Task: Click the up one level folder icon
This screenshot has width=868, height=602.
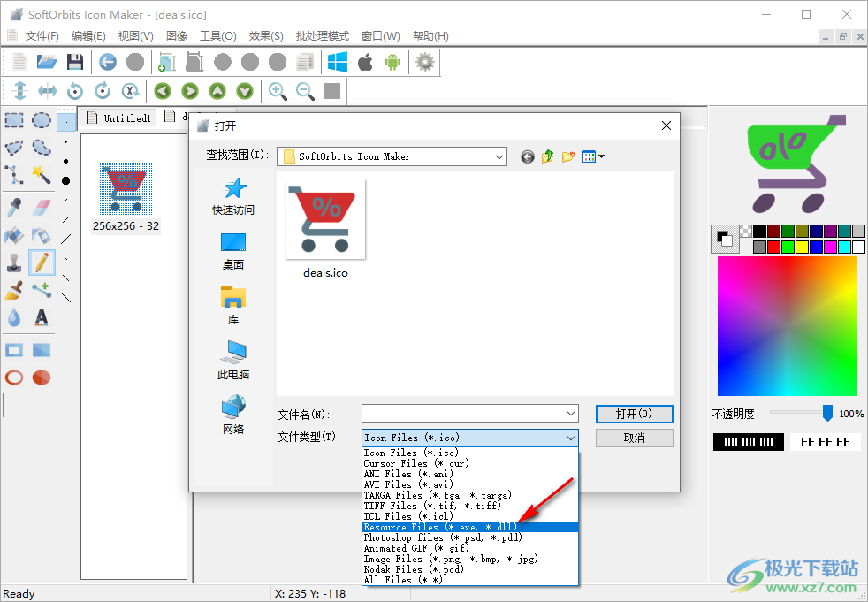Action: 547,156
